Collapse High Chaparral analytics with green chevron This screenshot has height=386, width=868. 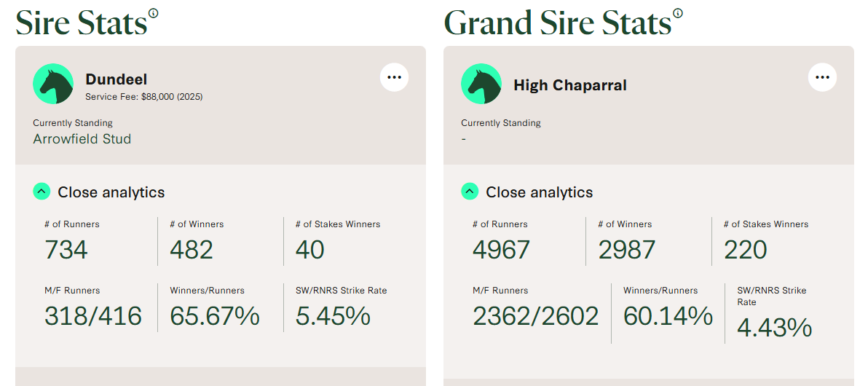coord(470,192)
